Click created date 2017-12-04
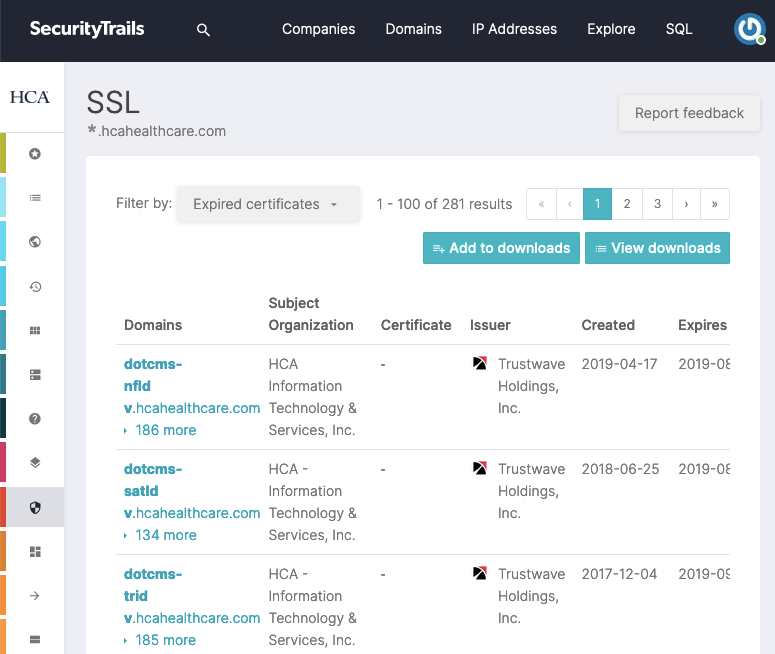The image size is (775, 654). 619,574
